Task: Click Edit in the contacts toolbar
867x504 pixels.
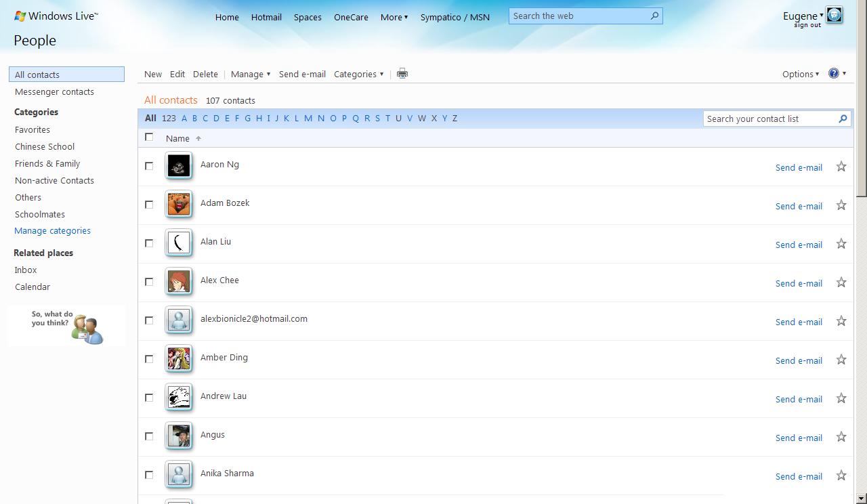Action: tap(177, 74)
